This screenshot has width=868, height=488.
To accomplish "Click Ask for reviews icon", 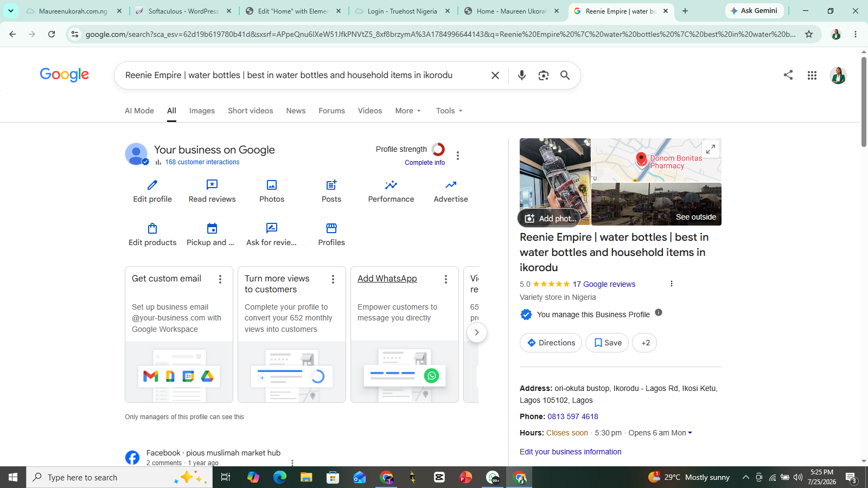I will (x=272, y=228).
